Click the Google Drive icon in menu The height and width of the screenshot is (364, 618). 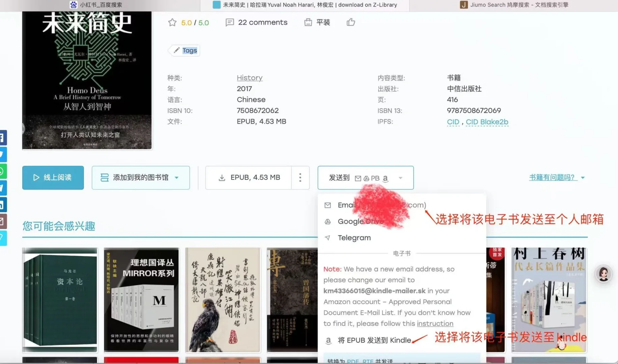pyautogui.click(x=328, y=221)
